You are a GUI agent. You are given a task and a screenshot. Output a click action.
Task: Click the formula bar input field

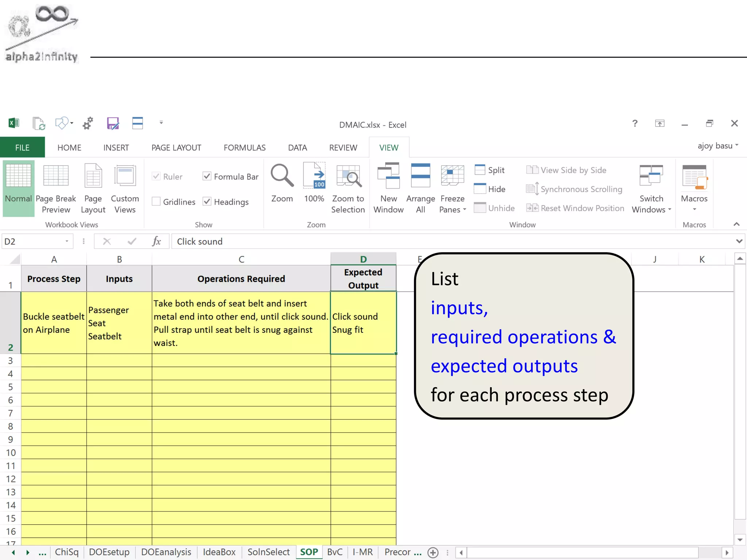click(452, 241)
